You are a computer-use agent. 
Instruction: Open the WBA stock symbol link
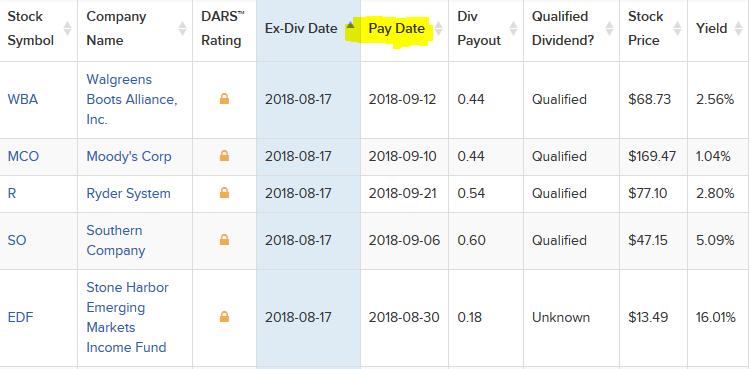tap(22, 100)
